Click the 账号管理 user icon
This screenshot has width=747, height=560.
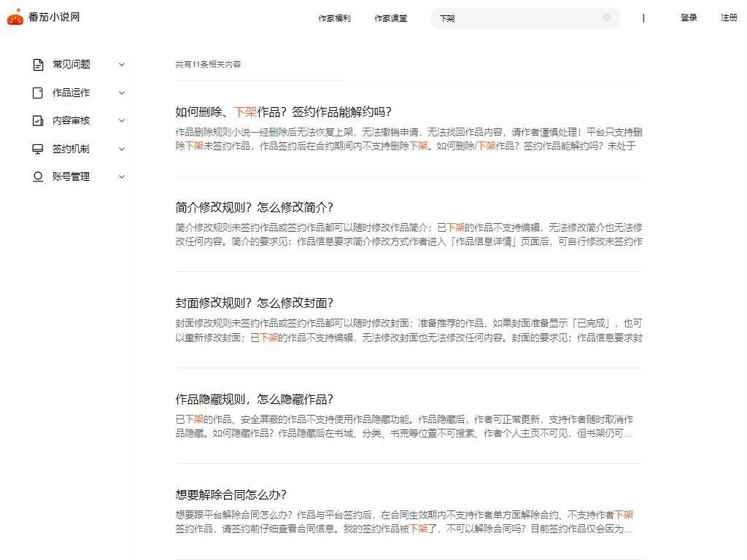point(38,176)
